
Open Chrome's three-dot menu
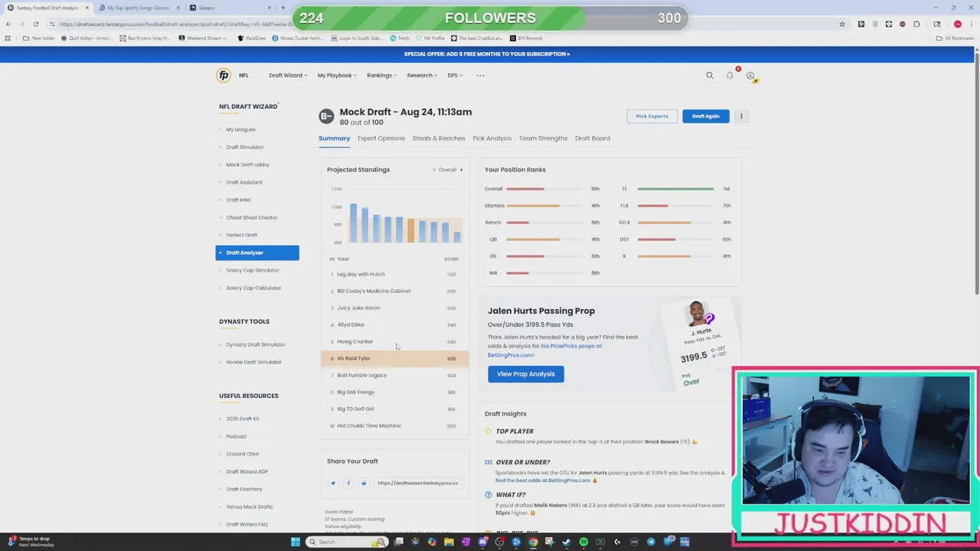(972, 24)
